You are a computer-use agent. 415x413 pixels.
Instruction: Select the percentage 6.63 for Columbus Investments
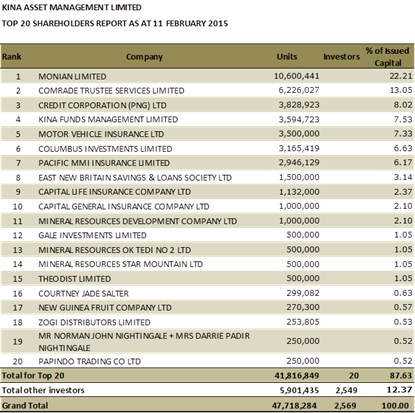click(403, 148)
